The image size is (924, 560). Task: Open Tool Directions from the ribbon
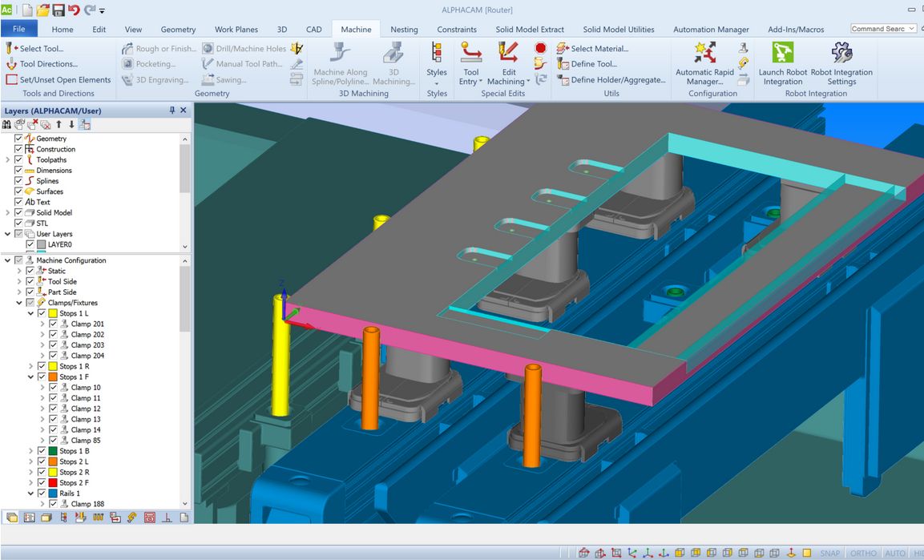[48, 64]
